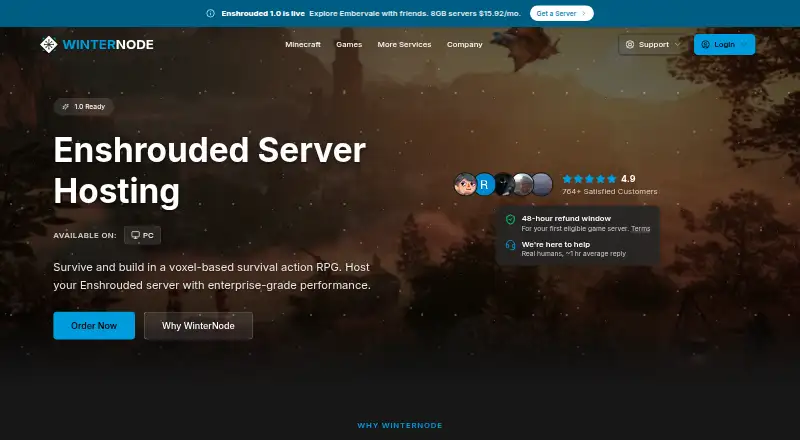Screen dimensions: 800x440
Task: Click the 48-hour refund window heading
Action: click(566, 218)
